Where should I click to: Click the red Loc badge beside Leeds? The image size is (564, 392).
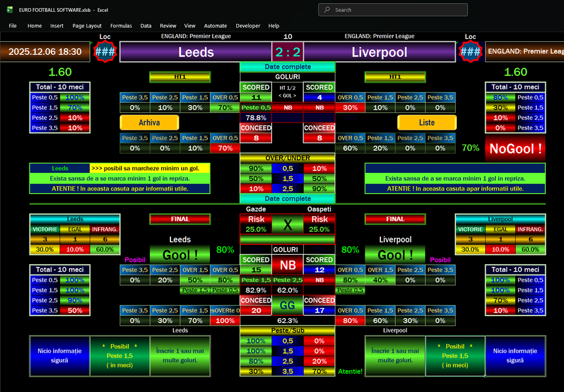[x=105, y=51]
